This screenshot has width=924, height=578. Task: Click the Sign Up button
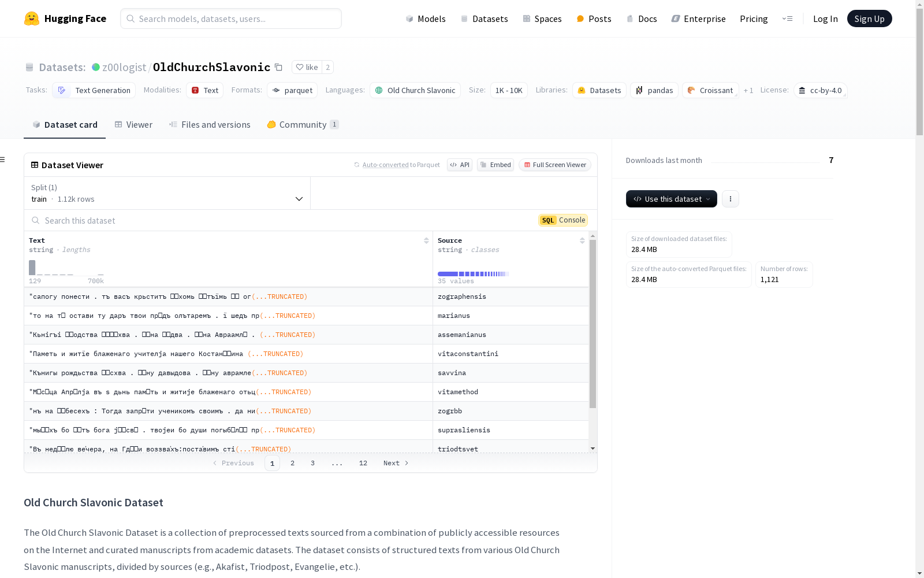[870, 18]
